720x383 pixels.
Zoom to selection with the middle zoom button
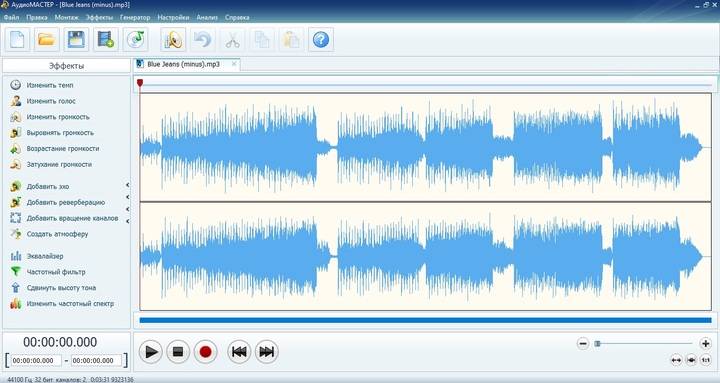[691, 360]
